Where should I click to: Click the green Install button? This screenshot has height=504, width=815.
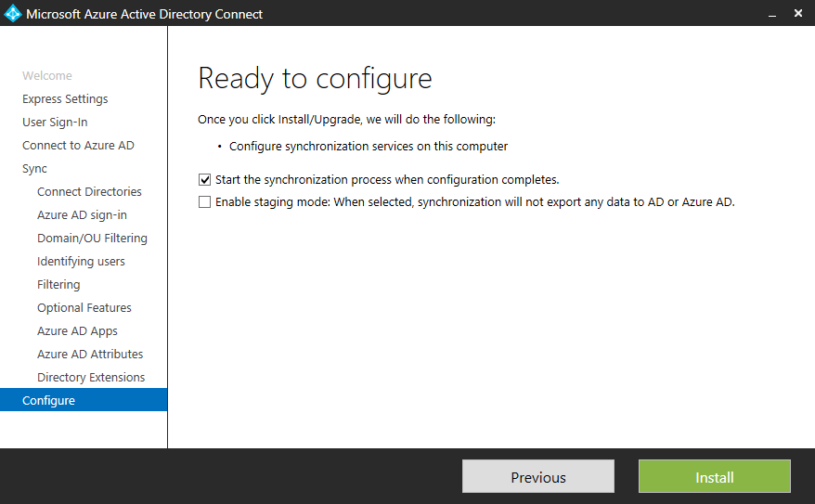click(x=715, y=476)
